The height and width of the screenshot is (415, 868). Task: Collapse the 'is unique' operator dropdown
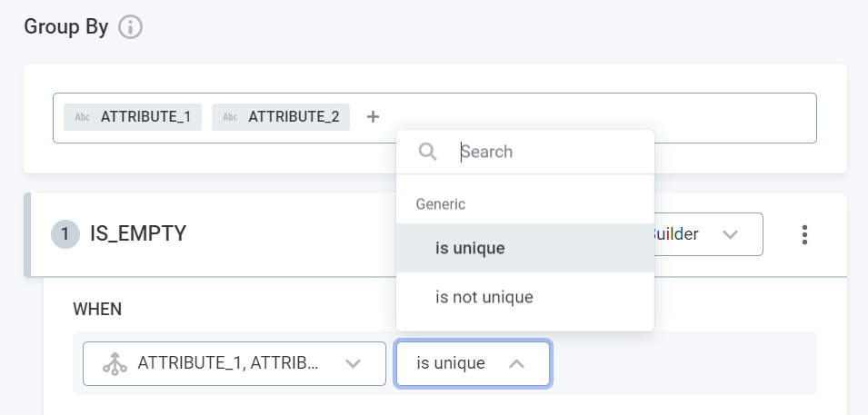tap(472, 363)
